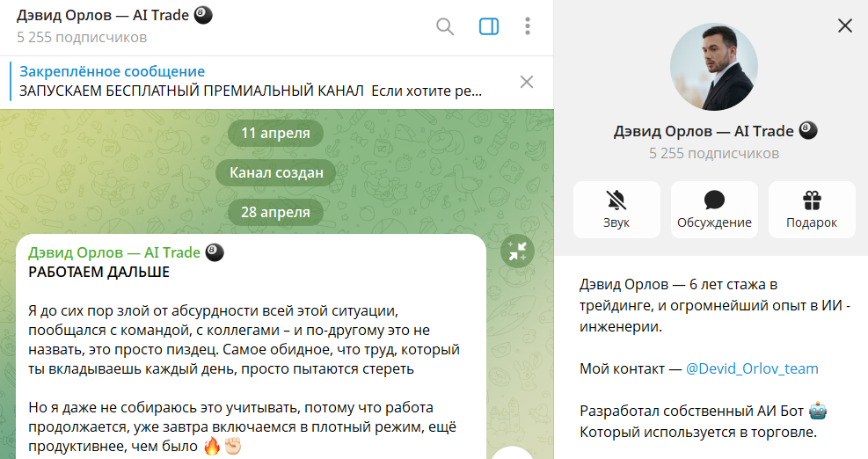Screen dimensions: 868x459
Task: Click the collapse arrows icon beside the post
Action: click(x=517, y=251)
